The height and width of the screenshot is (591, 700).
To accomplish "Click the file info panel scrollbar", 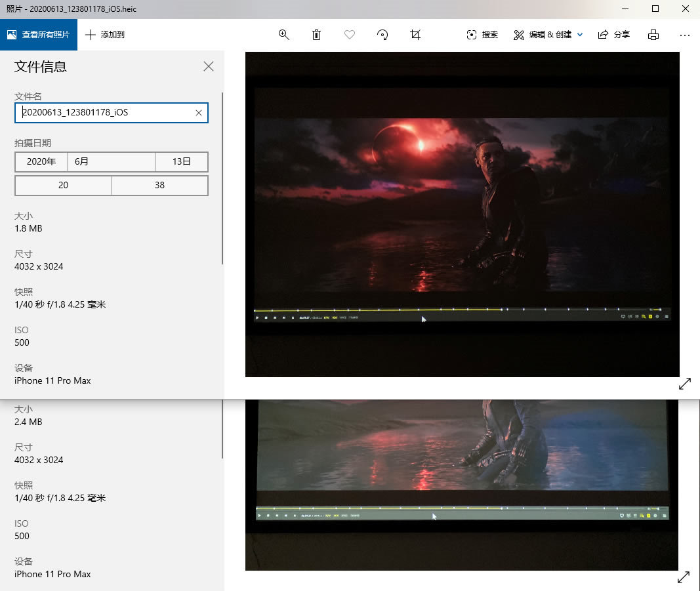I will pyautogui.click(x=222, y=177).
